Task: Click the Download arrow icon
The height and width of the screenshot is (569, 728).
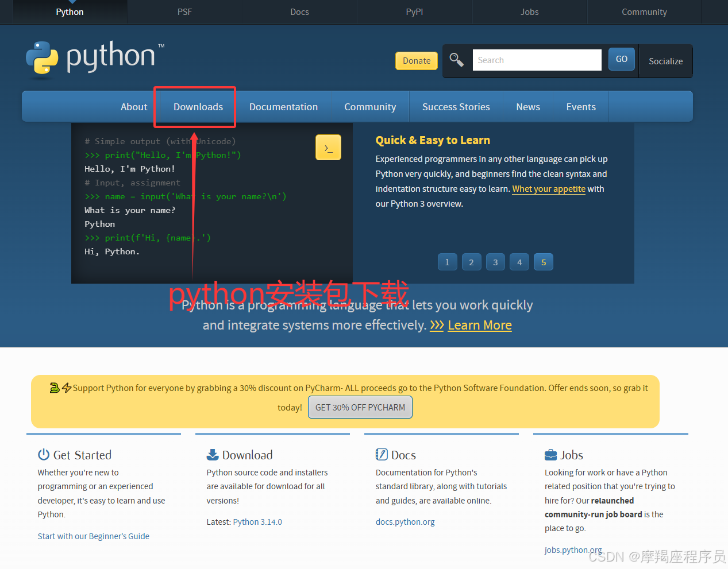Action: (213, 455)
